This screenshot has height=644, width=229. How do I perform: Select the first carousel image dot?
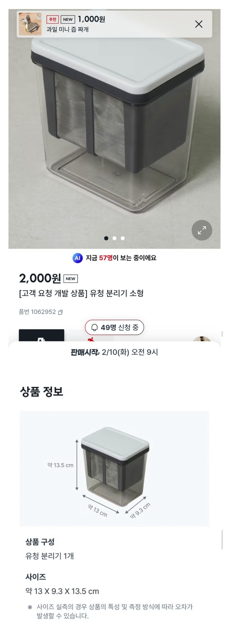coord(106,238)
